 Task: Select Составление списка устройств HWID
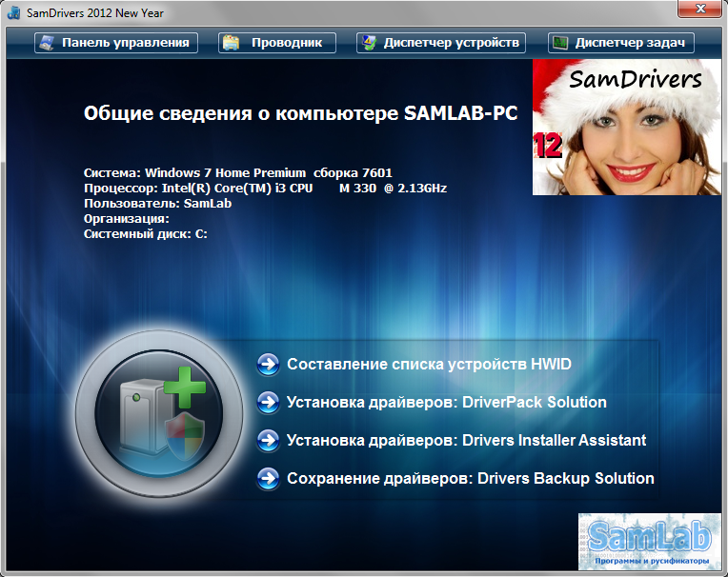coord(429,364)
